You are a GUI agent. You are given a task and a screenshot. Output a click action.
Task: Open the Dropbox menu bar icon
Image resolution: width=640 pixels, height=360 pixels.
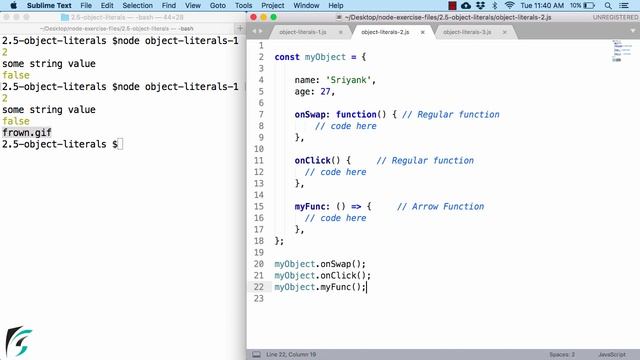480,5
